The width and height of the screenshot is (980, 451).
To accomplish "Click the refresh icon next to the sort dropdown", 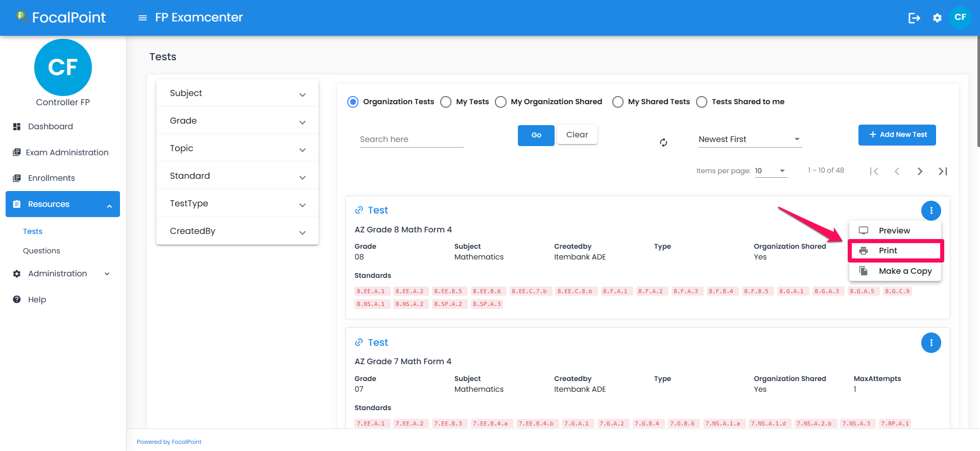I will 663,143.
